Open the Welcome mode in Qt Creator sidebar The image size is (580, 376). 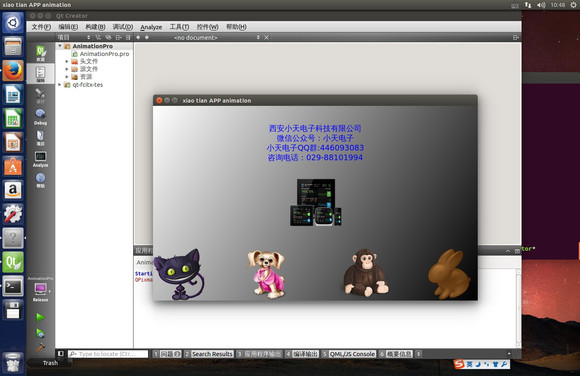pyautogui.click(x=40, y=53)
